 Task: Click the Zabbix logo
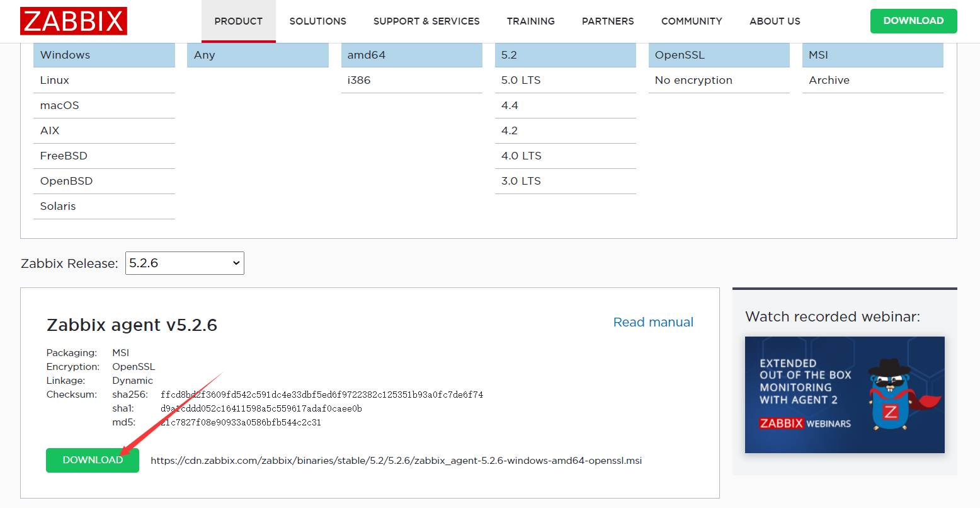(73, 21)
